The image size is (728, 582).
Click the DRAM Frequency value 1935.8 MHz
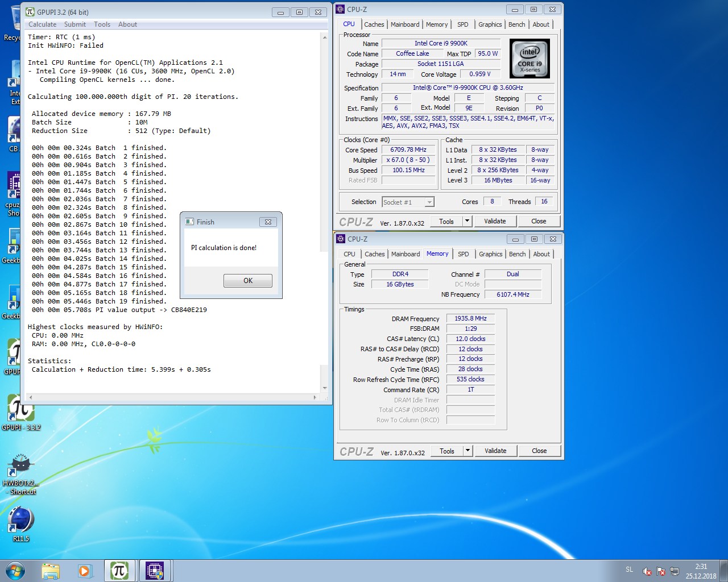coord(470,319)
